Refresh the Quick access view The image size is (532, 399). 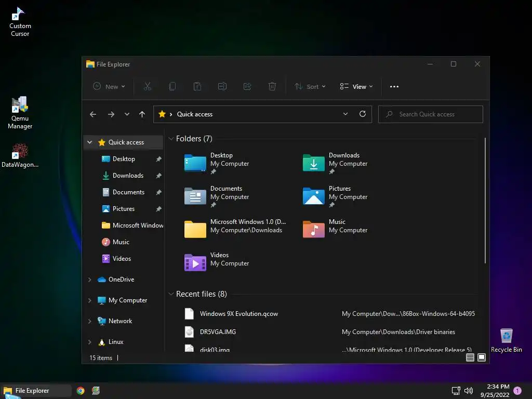pos(362,114)
